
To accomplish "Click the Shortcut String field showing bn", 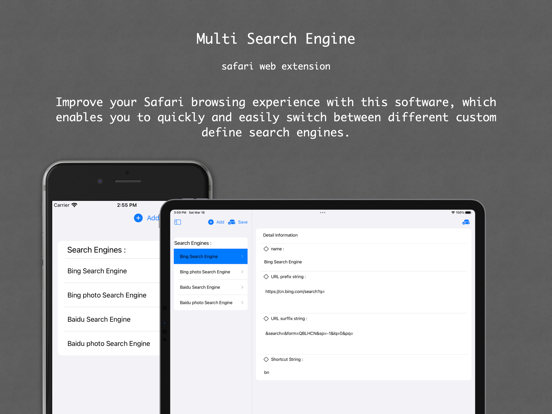I will click(364, 372).
